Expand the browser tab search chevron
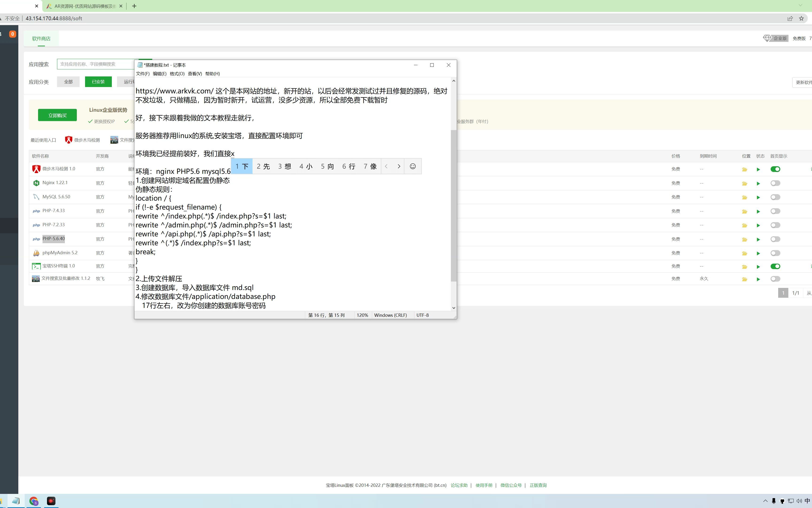Screen dimensions: 812x508 pos(800,5)
